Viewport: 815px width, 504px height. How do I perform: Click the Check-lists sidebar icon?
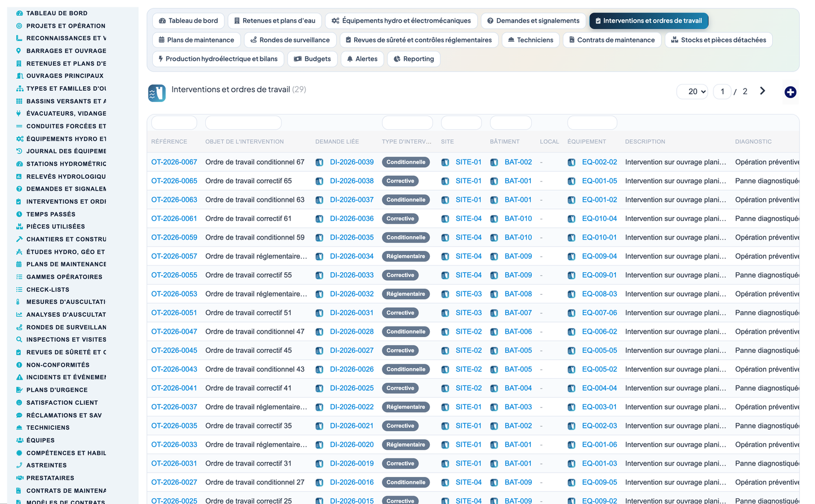coord(19,289)
